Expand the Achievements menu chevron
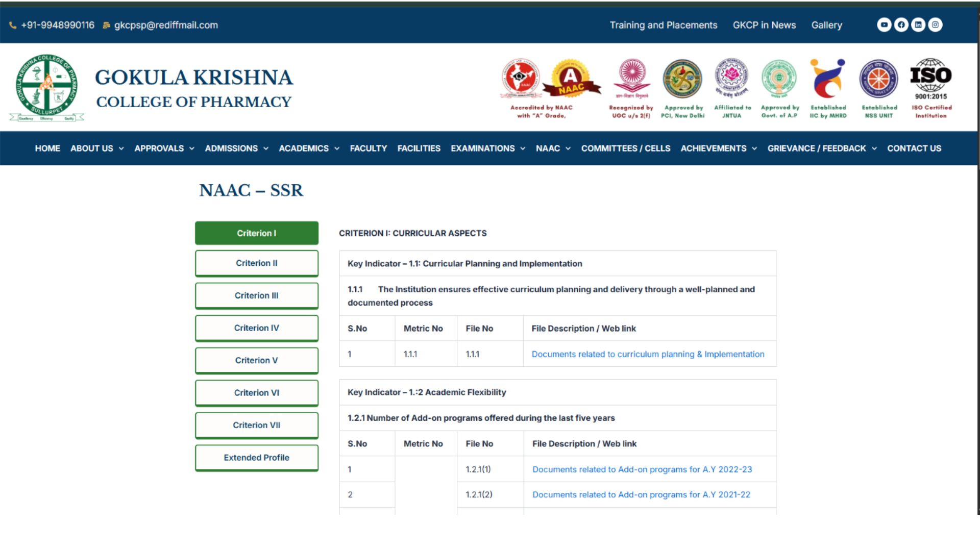The width and height of the screenshot is (980, 551). 754,148
